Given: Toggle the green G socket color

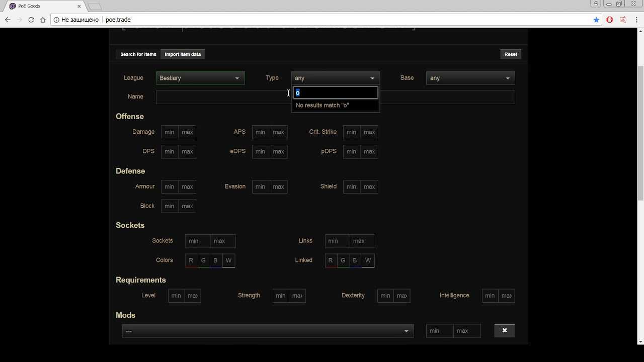Looking at the screenshot, I should (203, 260).
